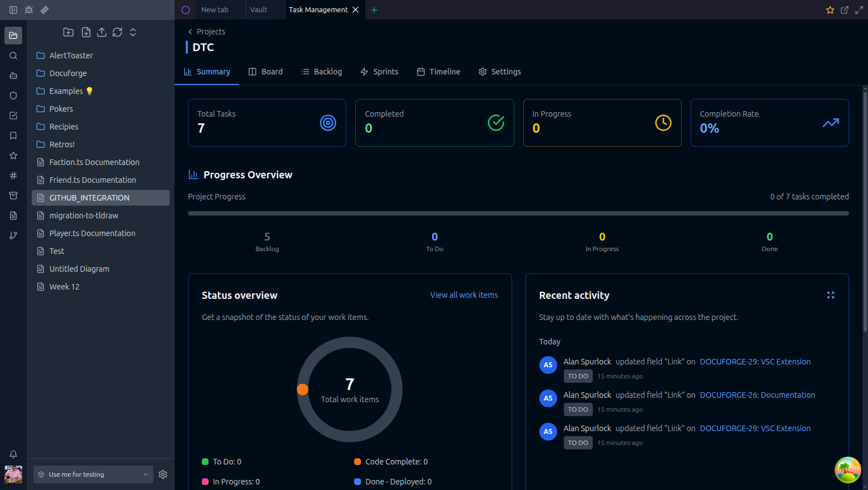This screenshot has height=490, width=868.
Task: Create a new file with toolbar icon
Action: click(x=86, y=32)
